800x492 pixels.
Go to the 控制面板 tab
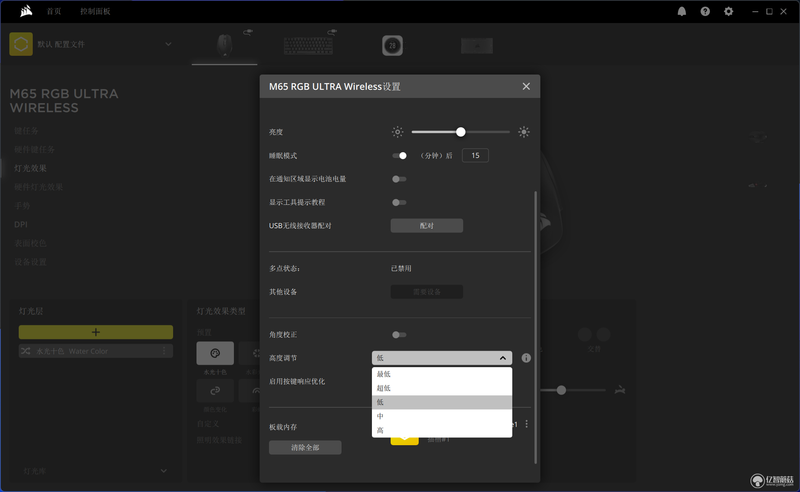pyautogui.click(x=95, y=11)
